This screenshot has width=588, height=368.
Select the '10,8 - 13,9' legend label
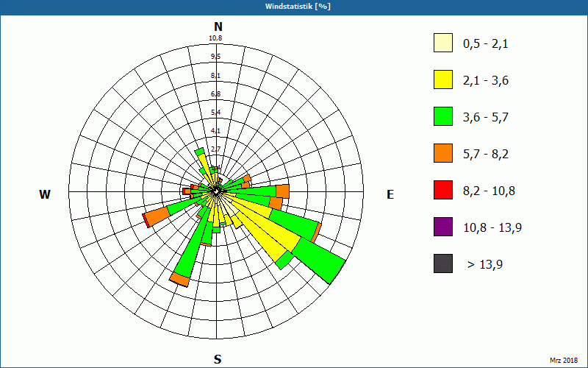[x=492, y=228]
